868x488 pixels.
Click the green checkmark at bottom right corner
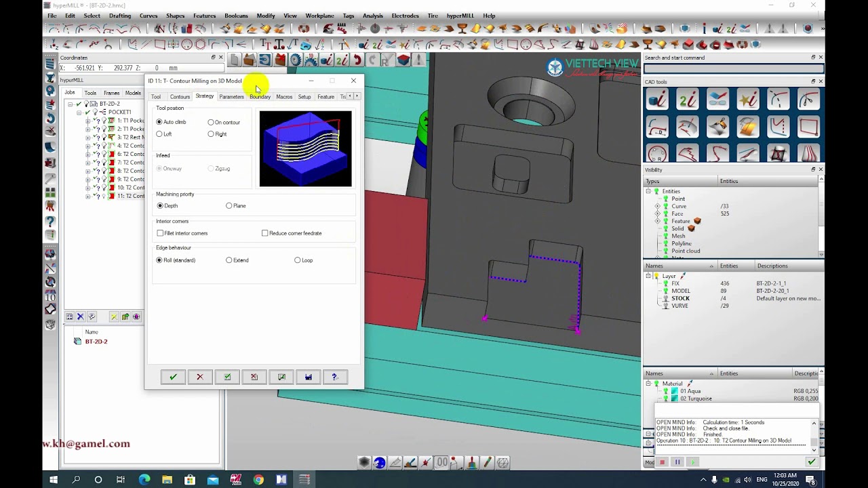pos(811,462)
